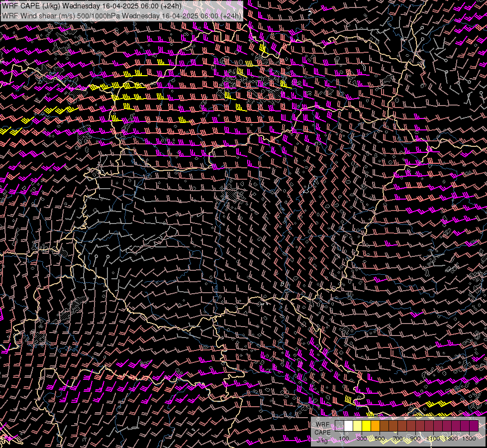
Task: Click the 1500 value on the legend
Action: click(469, 439)
